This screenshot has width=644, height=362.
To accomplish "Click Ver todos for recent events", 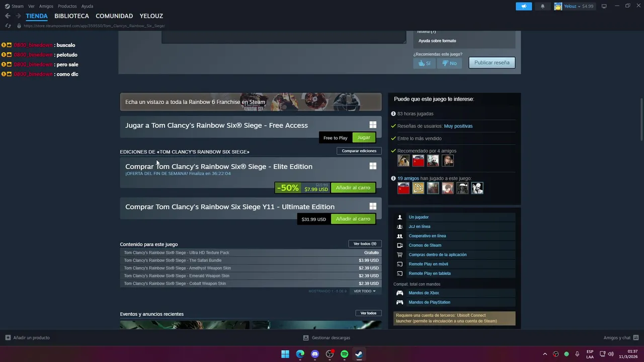I will [x=368, y=313].
